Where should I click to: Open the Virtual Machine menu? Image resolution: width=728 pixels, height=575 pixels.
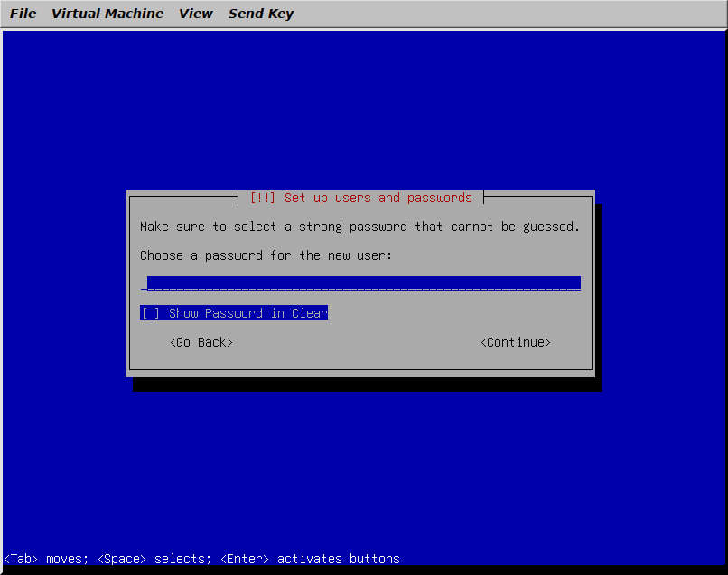pyautogui.click(x=107, y=14)
